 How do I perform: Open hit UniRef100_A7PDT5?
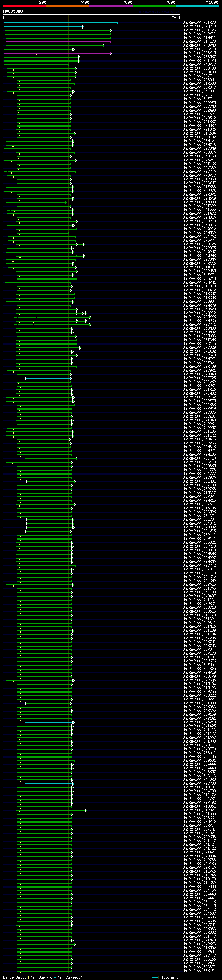(x=199, y=248)
